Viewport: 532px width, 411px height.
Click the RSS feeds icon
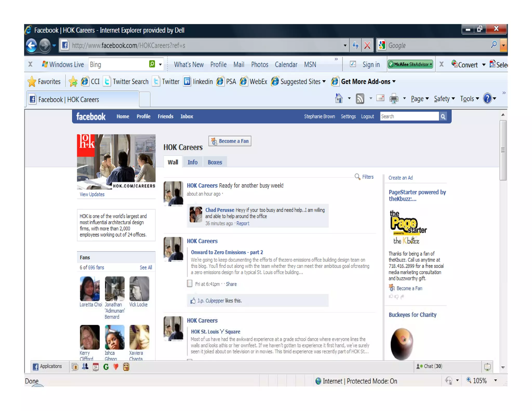click(x=360, y=98)
